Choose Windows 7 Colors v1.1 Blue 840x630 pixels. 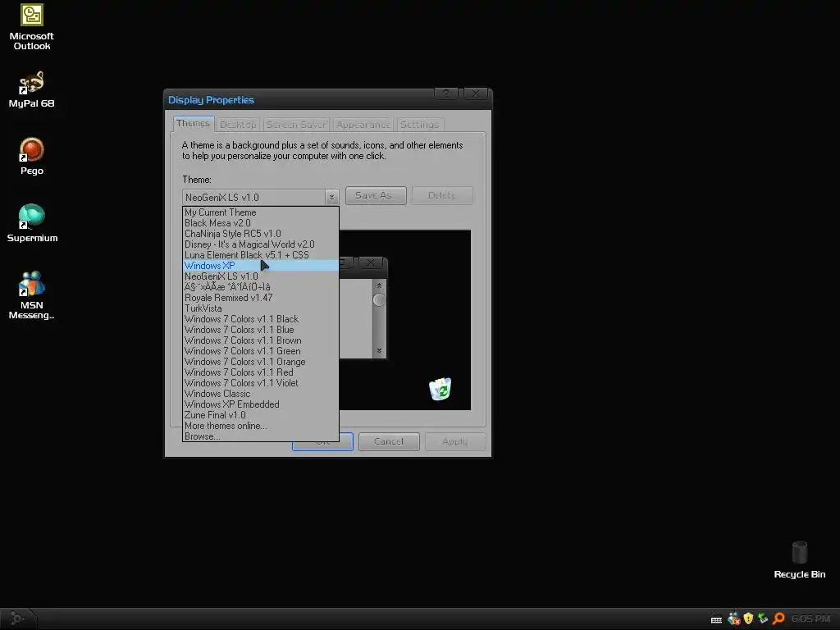click(260, 330)
